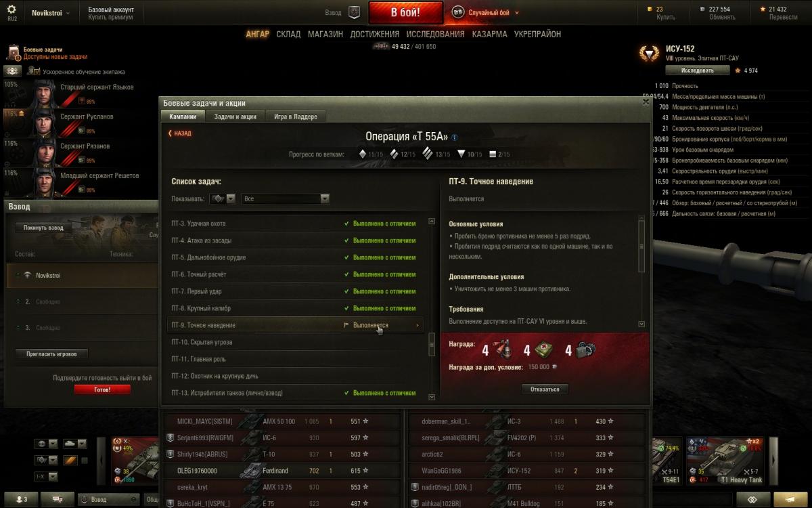Go back with the НАЗАД link
This screenshot has width=812, height=508.
tap(180, 133)
